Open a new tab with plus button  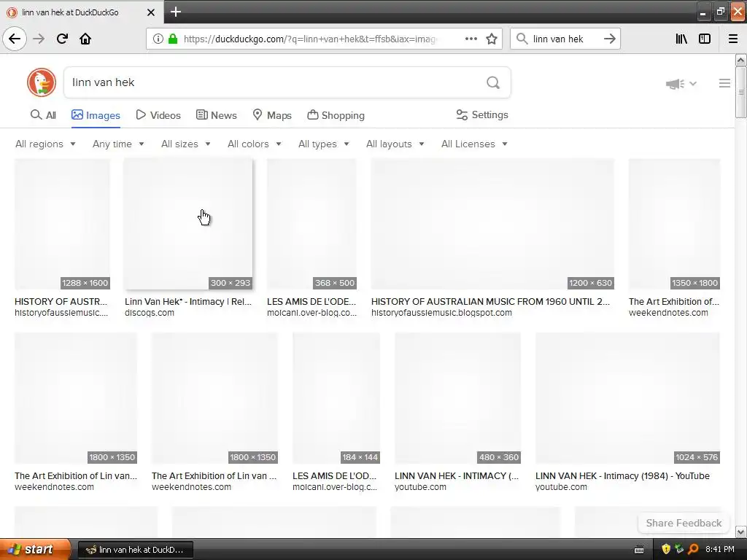pyautogui.click(x=176, y=12)
